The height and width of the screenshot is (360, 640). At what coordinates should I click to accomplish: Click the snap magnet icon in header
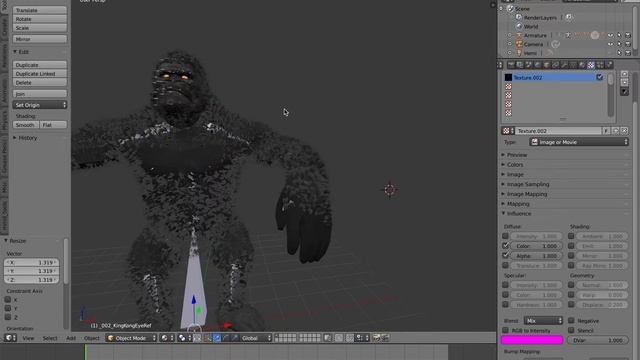point(349,338)
